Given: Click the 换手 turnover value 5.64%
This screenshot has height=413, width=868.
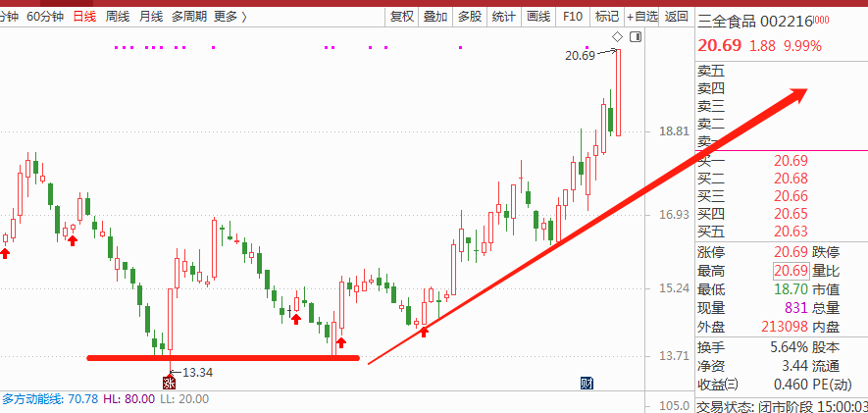Looking at the screenshot, I should [789, 347].
